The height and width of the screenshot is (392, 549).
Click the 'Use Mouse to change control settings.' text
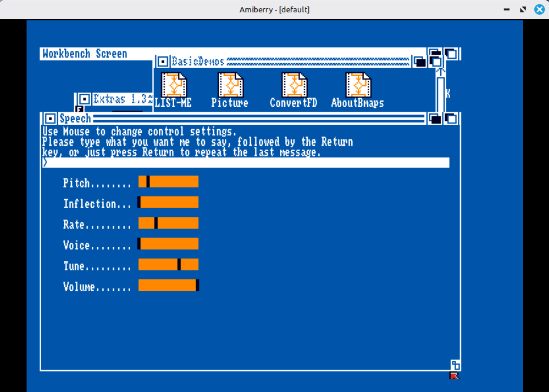[139, 132]
